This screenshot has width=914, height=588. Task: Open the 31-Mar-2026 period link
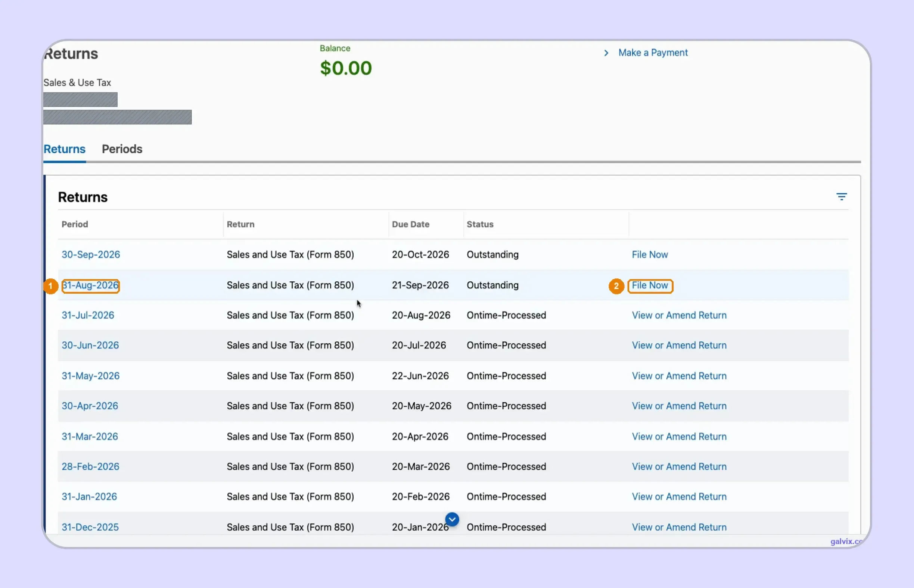tap(90, 437)
